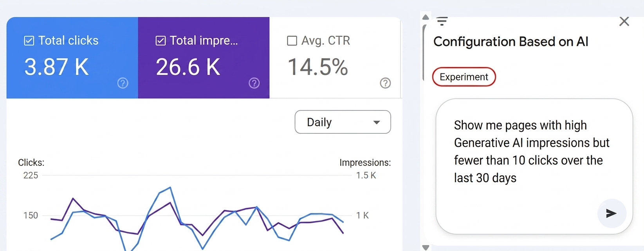The image size is (644, 251).
Task: Click the scrollbar up arrow
Action: (x=426, y=17)
